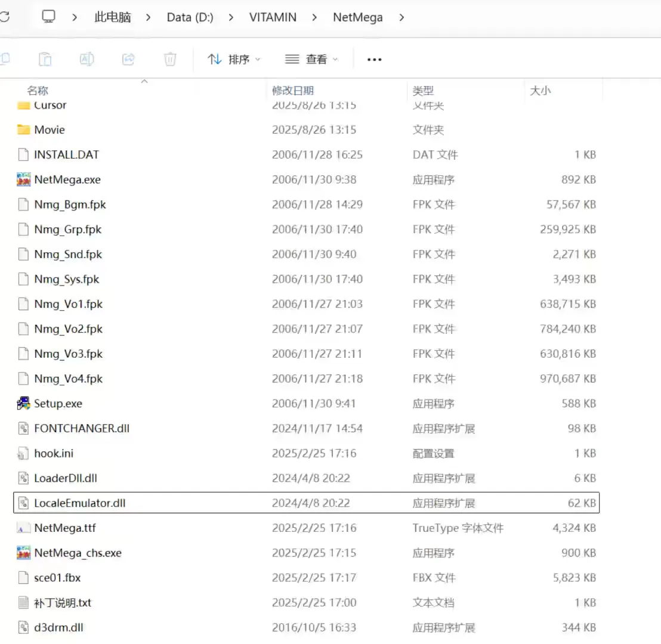Click the d3drm.dll file icon

[24, 627]
